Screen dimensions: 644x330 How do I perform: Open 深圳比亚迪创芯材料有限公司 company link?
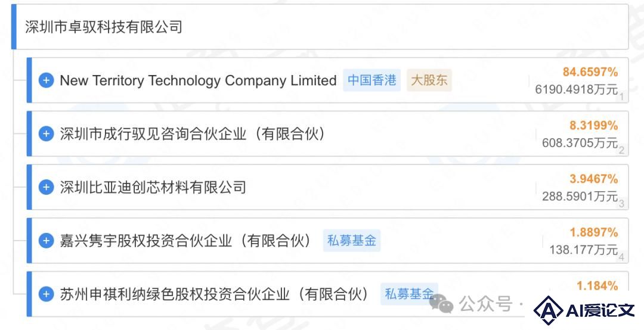153,187
